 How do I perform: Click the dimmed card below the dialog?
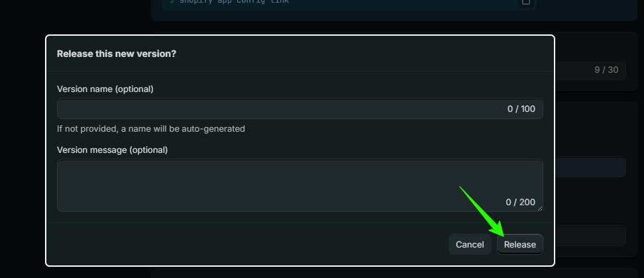click(394, 273)
